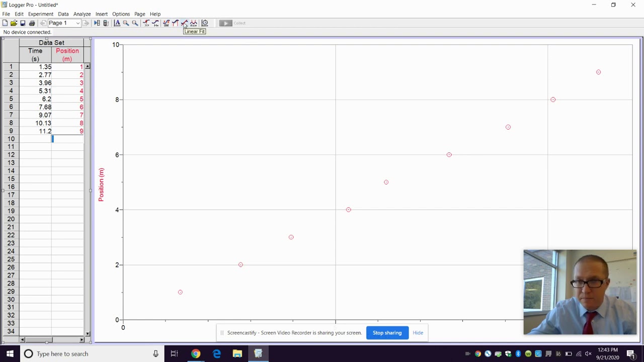Screen dimensions: 644x362
Task: Click the y-axis maximum value 10
Action: (x=116, y=45)
